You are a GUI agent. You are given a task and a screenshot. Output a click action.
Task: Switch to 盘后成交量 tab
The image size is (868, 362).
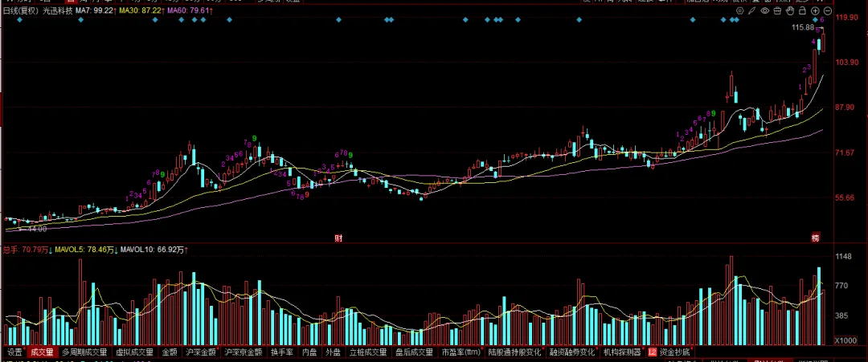415,352
